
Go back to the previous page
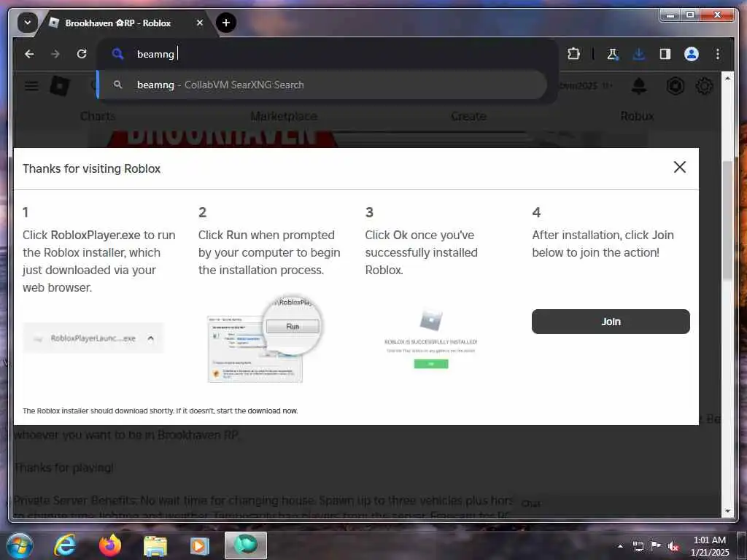pyautogui.click(x=29, y=54)
